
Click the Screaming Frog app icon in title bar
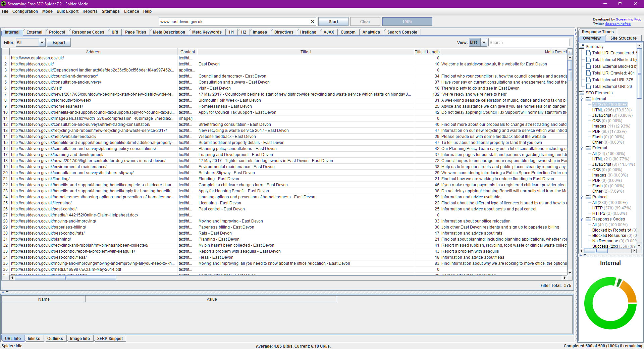click(3, 4)
